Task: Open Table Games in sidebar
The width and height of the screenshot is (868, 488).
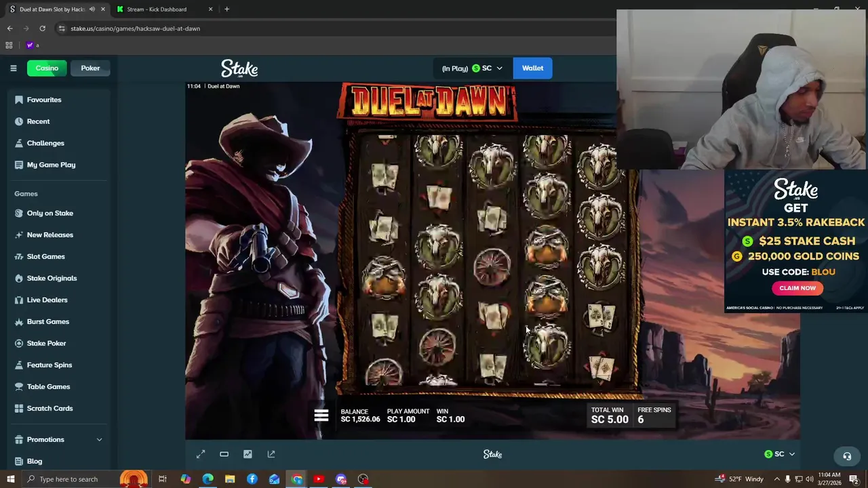Action: click(x=58, y=386)
